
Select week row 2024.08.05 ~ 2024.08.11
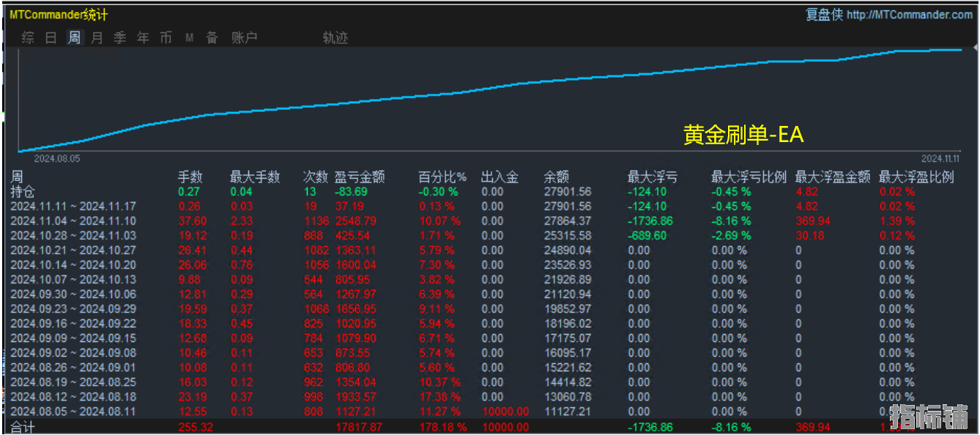[73, 412]
